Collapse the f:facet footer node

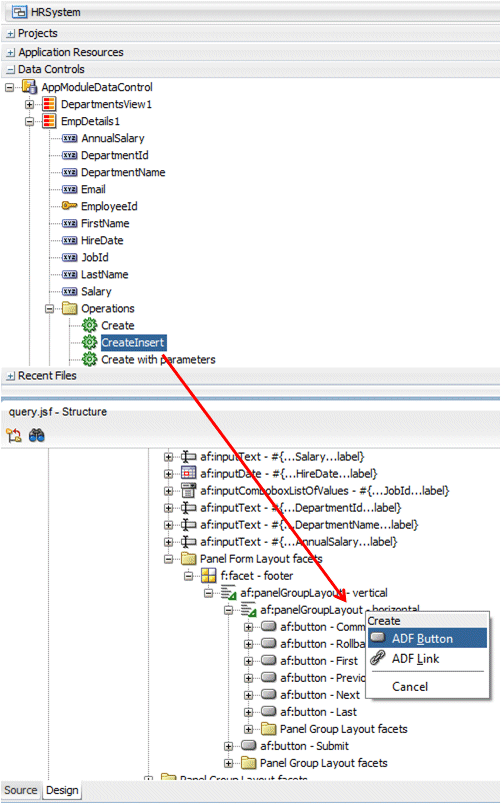click(x=189, y=576)
